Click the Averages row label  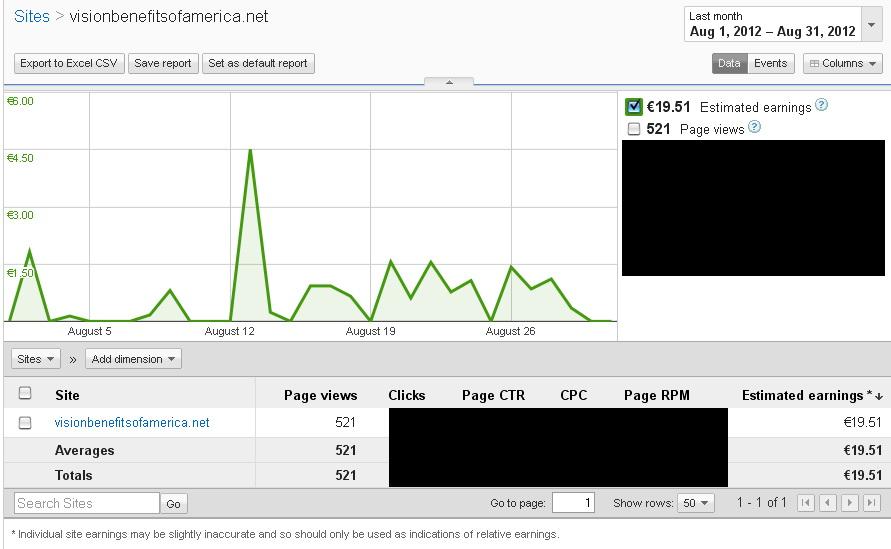pyautogui.click(x=84, y=451)
